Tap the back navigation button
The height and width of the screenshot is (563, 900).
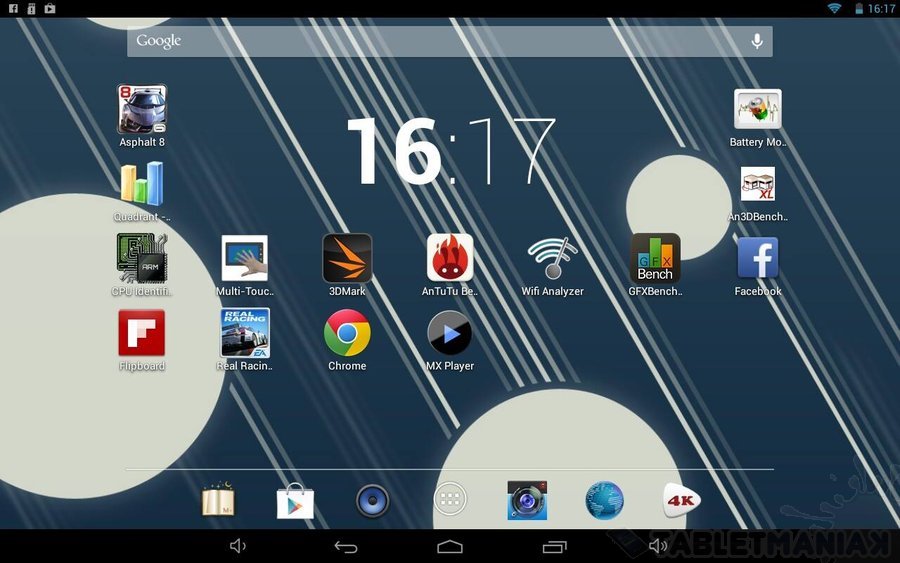coord(346,546)
